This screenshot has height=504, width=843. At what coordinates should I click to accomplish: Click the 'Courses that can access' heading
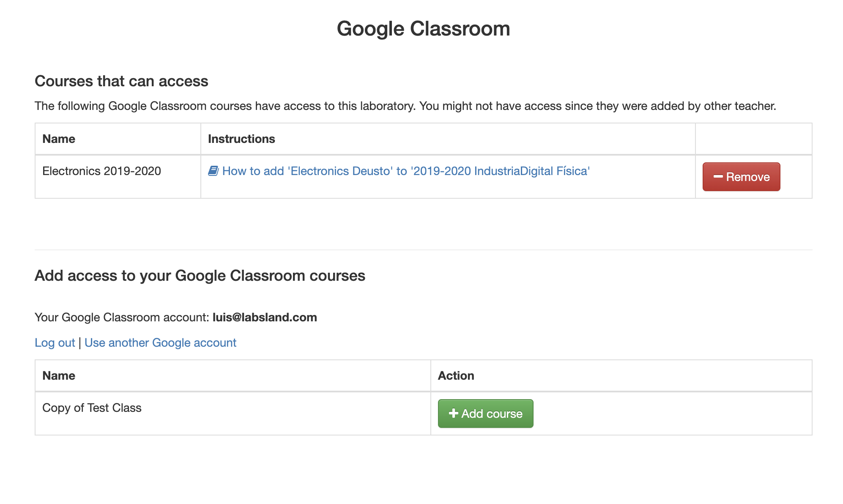pos(121,81)
